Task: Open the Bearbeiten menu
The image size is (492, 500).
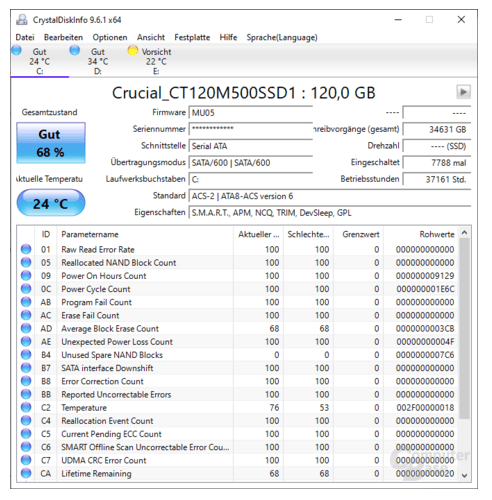Action: pos(63,37)
